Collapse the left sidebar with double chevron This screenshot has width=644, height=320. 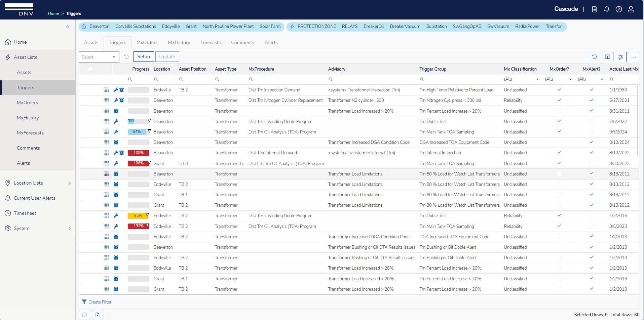[x=68, y=27]
